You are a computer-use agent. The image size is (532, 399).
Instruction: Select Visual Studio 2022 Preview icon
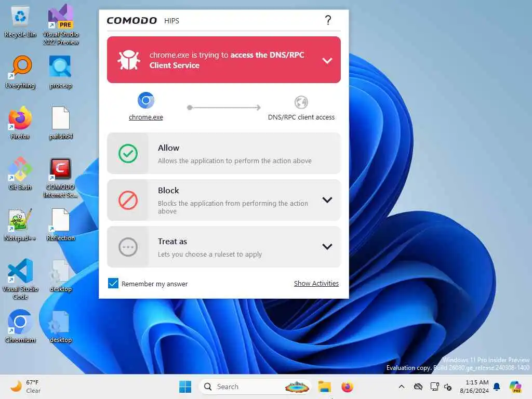coord(61,25)
